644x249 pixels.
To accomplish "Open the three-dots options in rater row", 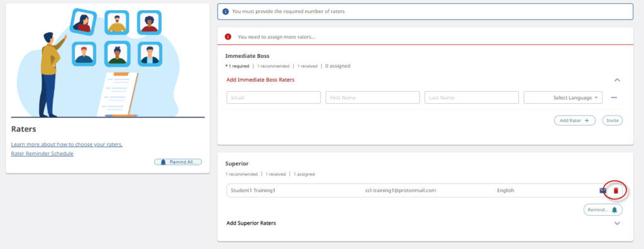I will [x=614, y=97].
